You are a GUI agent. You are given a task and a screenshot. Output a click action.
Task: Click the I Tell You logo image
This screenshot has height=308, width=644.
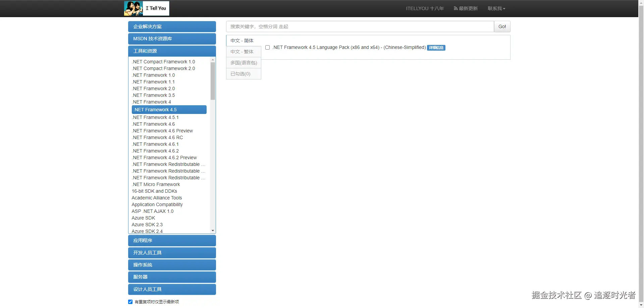tap(147, 8)
